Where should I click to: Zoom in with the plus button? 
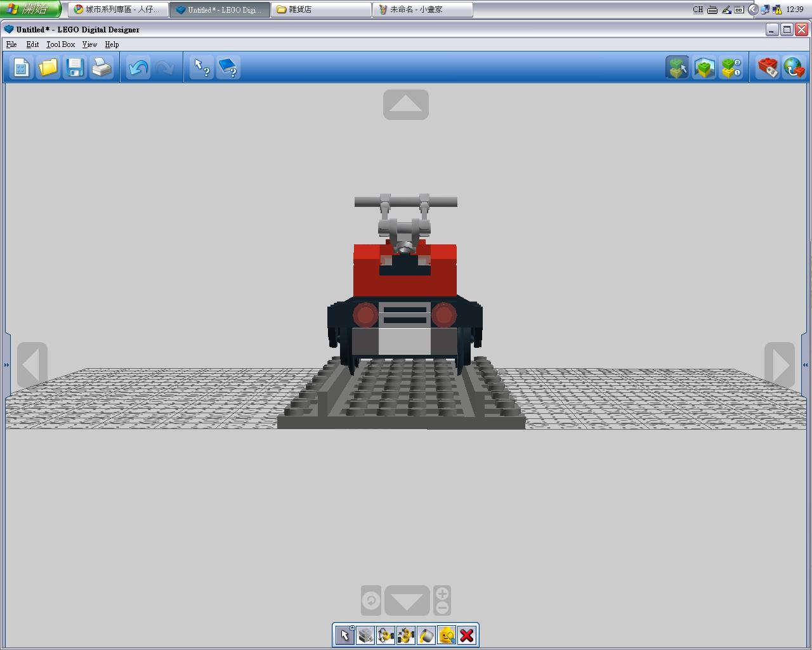click(442, 594)
